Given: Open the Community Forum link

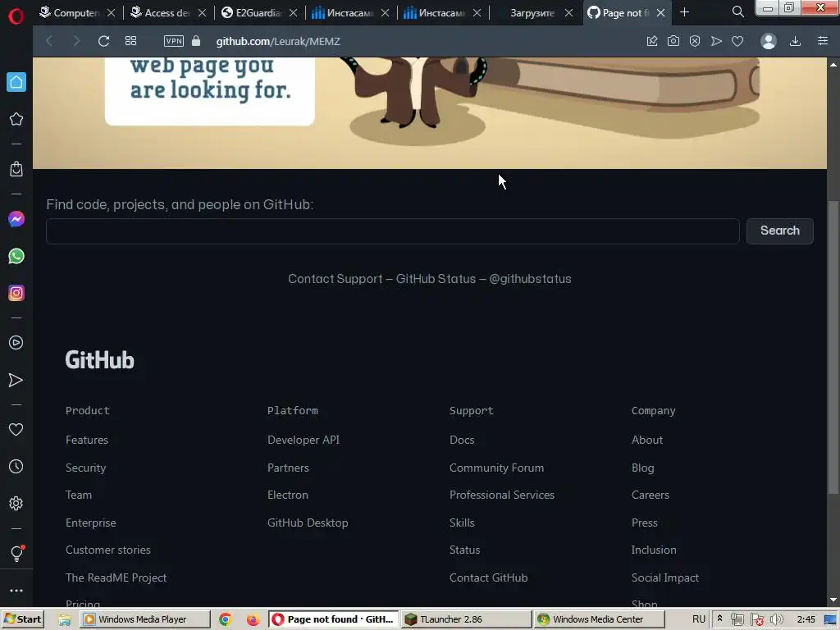Looking at the screenshot, I should [496, 468].
